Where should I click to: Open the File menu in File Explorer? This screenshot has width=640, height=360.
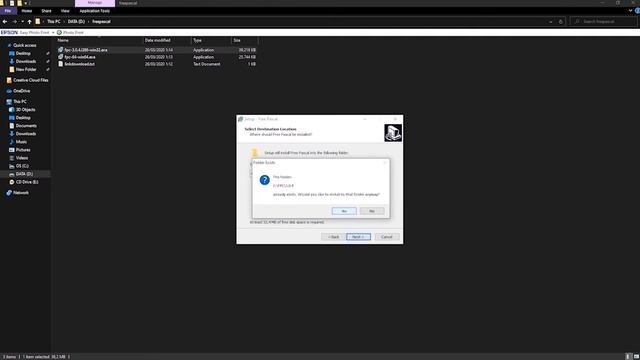pos(8,11)
